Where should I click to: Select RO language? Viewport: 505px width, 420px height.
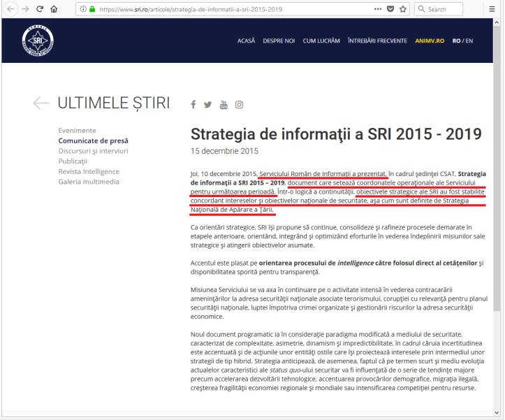pos(456,41)
